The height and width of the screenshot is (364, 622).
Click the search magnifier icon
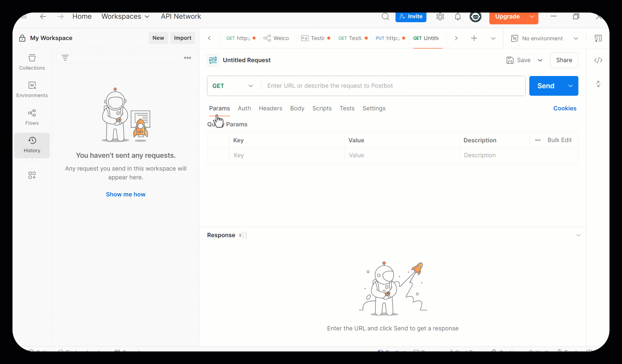[385, 17]
